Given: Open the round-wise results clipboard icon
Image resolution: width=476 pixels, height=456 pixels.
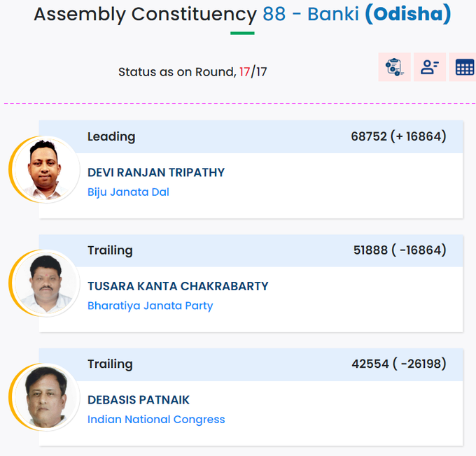Looking at the screenshot, I should click(394, 67).
